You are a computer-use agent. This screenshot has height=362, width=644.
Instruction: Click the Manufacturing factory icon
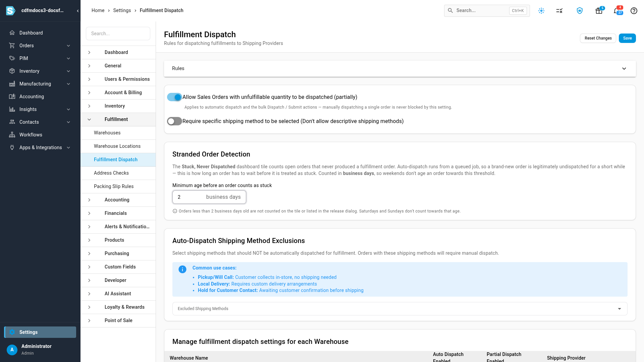(12, 84)
